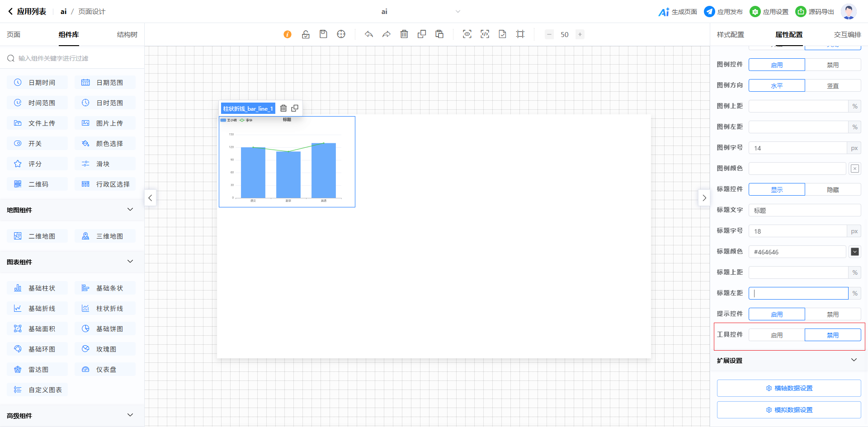Screen dimensions: 868x427
Task: Click the orange info icon in the toolbar
Action: 288,34
